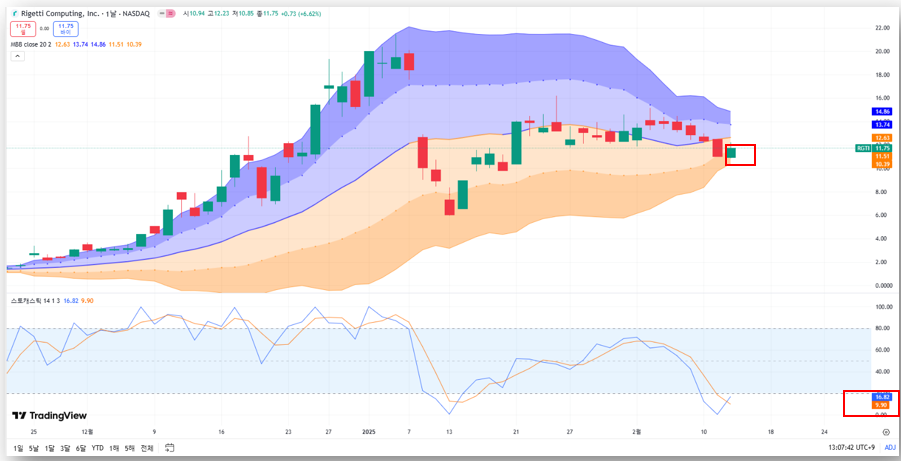The height and width of the screenshot is (461, 901).
Task: Click the pink market status pill icon
Action: click(x=170, y=14)
